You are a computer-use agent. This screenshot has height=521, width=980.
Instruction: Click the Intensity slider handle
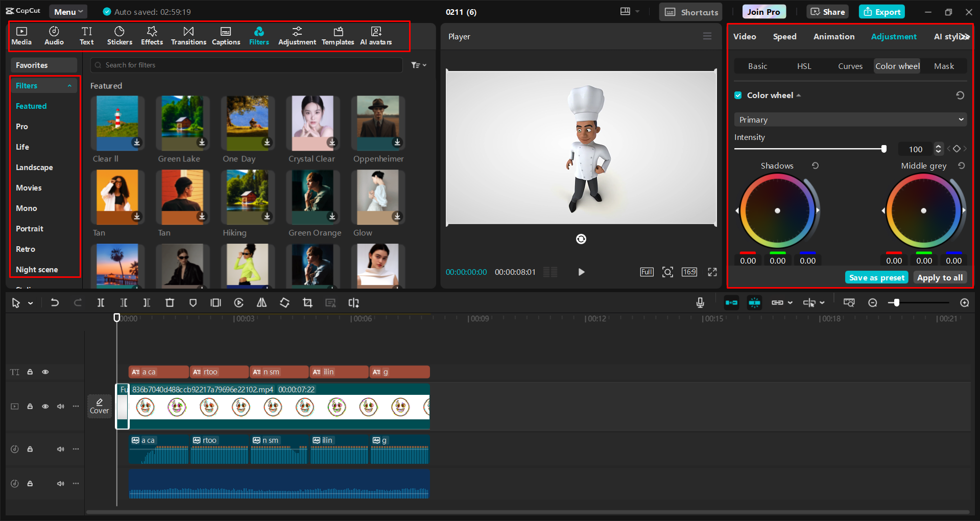tap(883, 149)
